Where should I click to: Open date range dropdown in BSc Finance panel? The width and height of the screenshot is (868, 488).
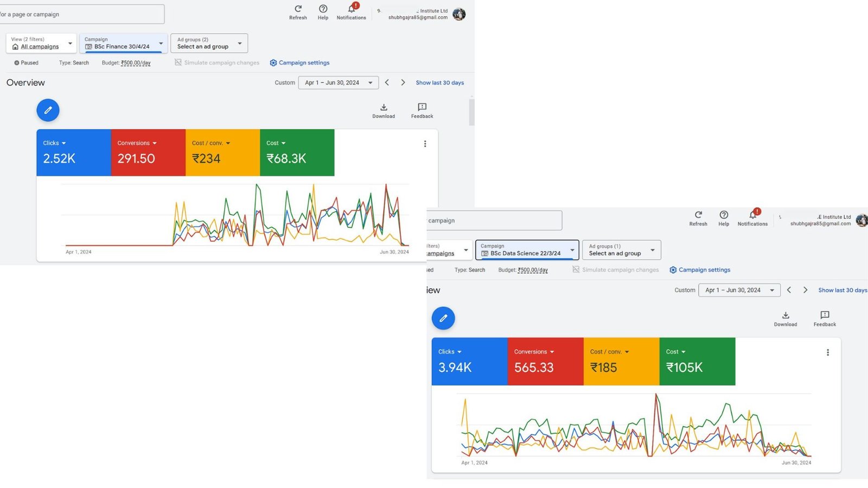point(339,82)
